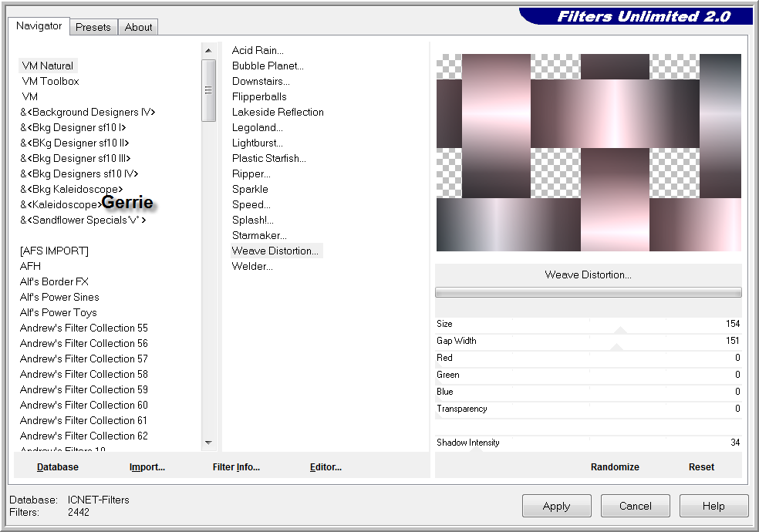This screenshot has height=532, width=759.
Task: Open the Database menu
Action: (58, 467)
